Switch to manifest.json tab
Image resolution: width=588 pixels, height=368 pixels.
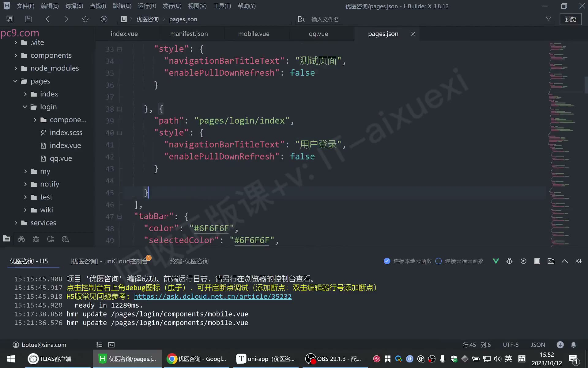click(x=189, y=34)
